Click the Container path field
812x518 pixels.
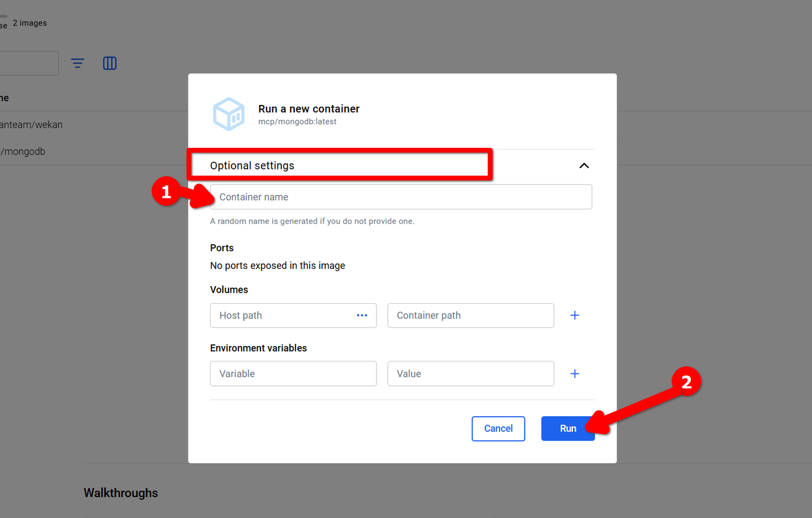(470, 315)
